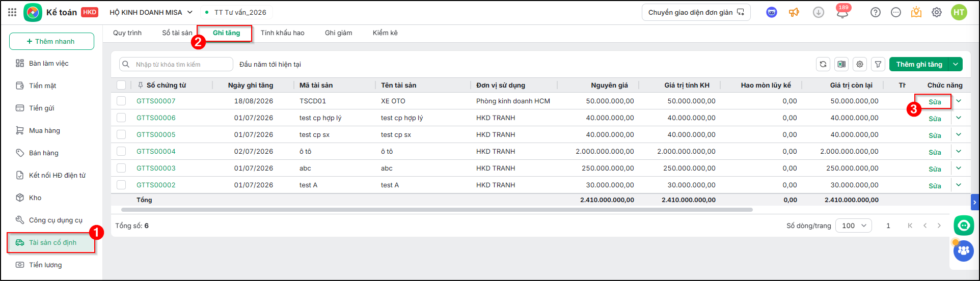This screenshot has width=980, height=281.
Task: Switch to Quy trình tab
Action: pyautogui.click(x=127, y=33)
